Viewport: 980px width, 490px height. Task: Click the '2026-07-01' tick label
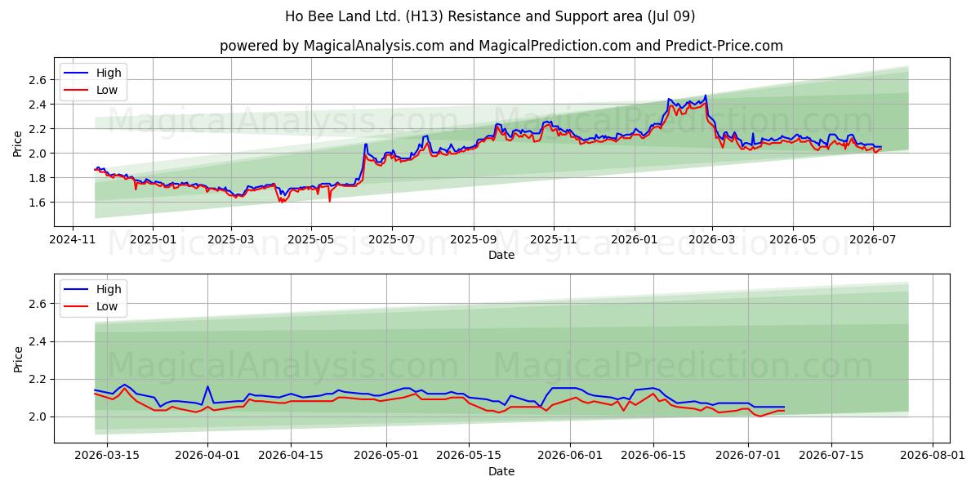pos(748,456)
